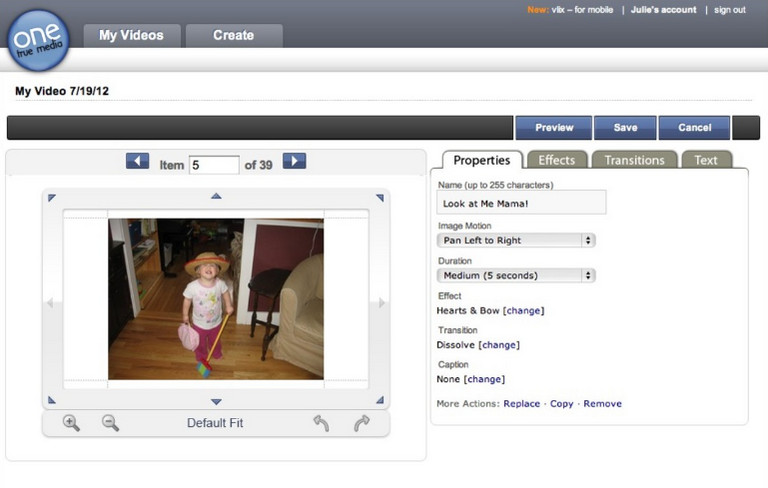Switch to the Transitions tab
Viewport: 768px width, 488px height.
coord(634,160)
